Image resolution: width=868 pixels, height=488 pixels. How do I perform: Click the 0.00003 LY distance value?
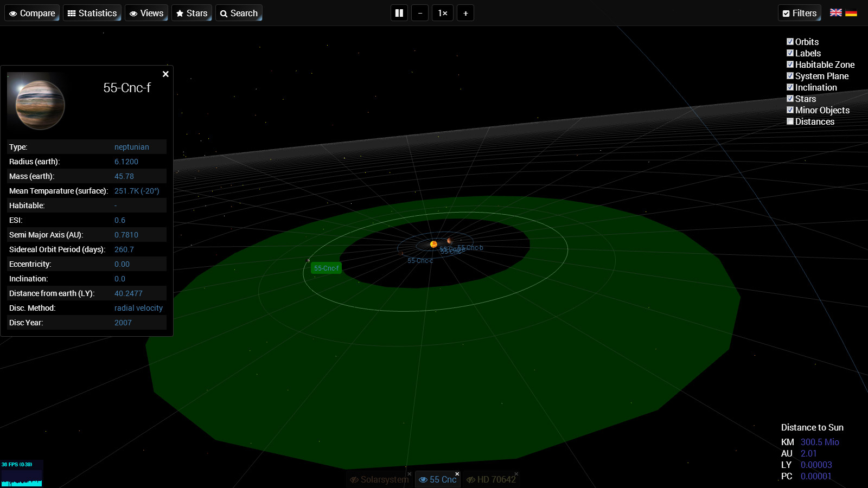[x=816, y=465]
